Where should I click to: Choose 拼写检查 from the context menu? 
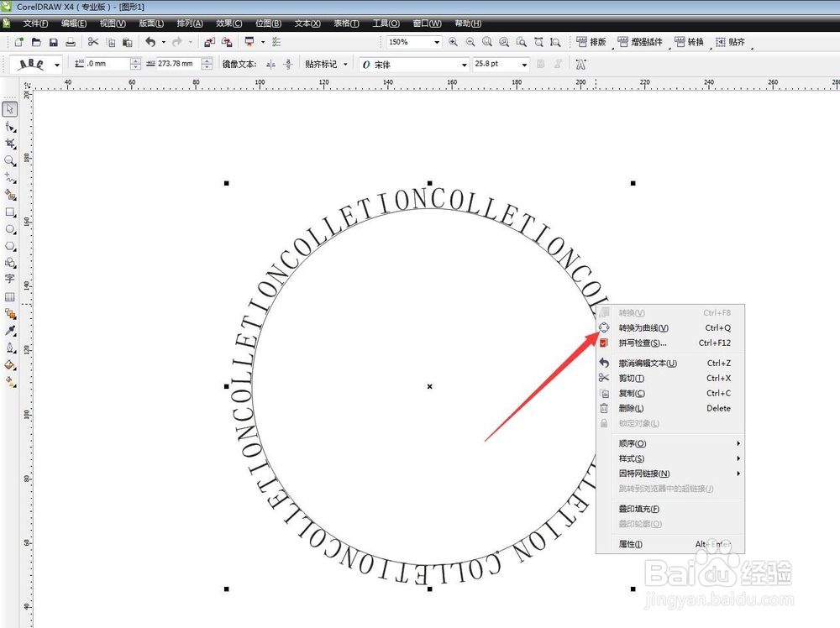(670, 343)
